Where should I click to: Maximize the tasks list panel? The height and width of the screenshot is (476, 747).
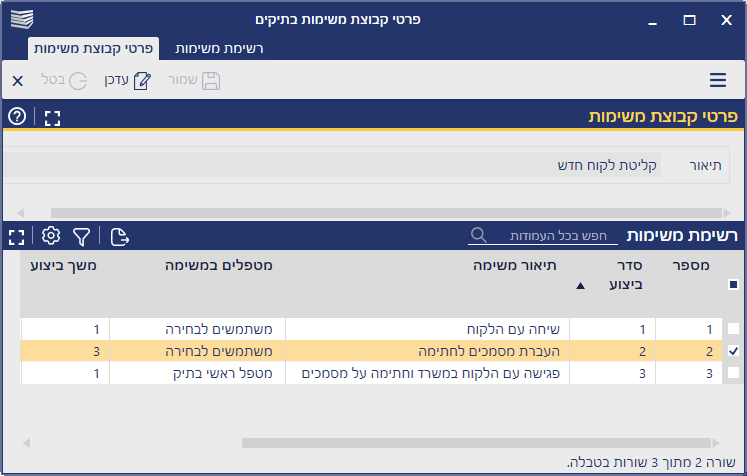17,237
